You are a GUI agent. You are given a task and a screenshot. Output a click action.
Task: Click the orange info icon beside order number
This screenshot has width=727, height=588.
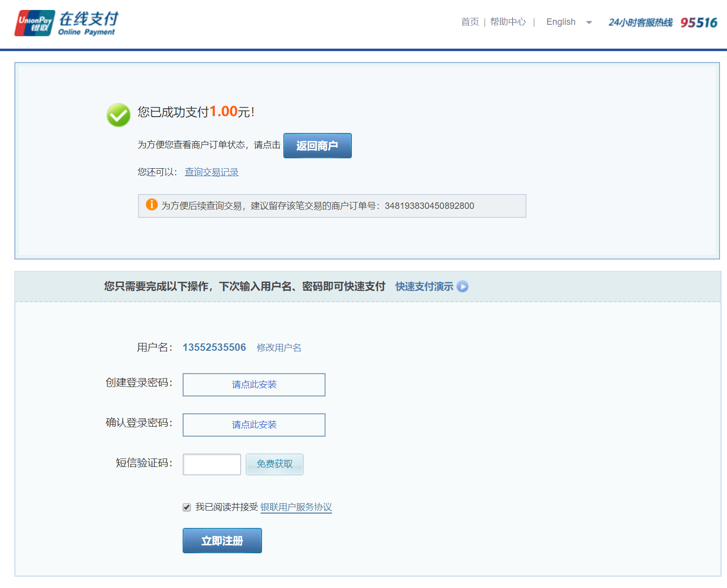pyautogui.click(x=152, y=204)
